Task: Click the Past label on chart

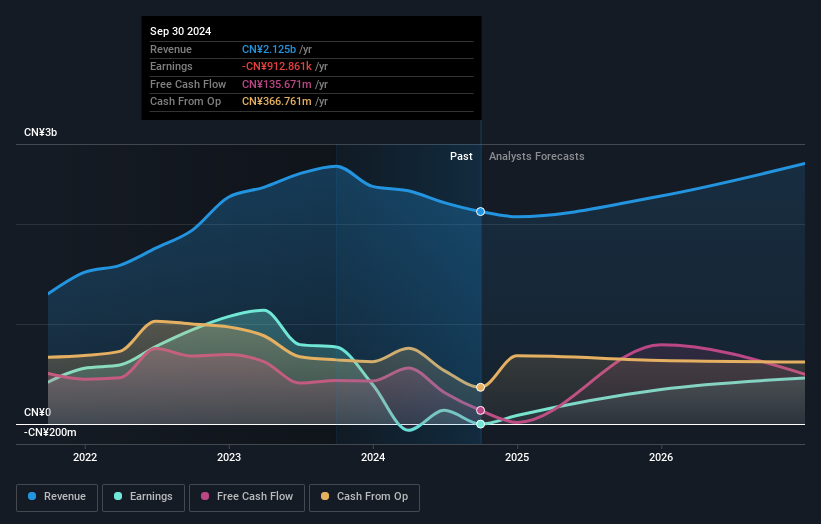Action: click(461, 156)
